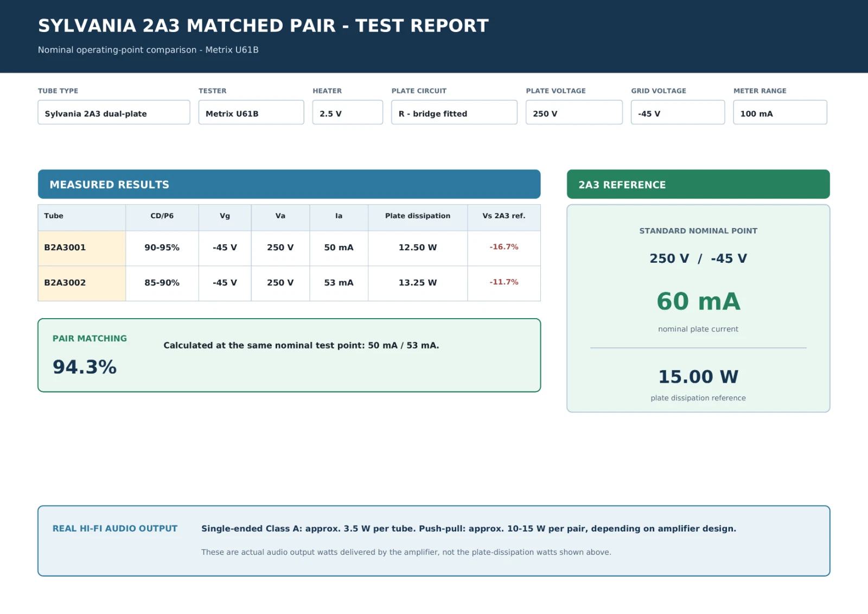Select the Plate Circuit field 'R - bridge fitted'
The height and width of the screenshot is (614, 868).
point(454,112)
